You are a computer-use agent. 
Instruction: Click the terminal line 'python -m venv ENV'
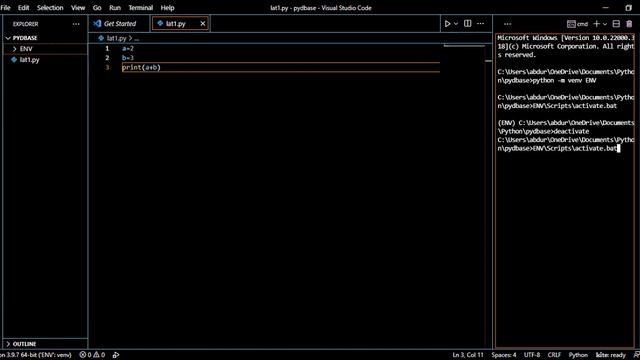point(564,80)
